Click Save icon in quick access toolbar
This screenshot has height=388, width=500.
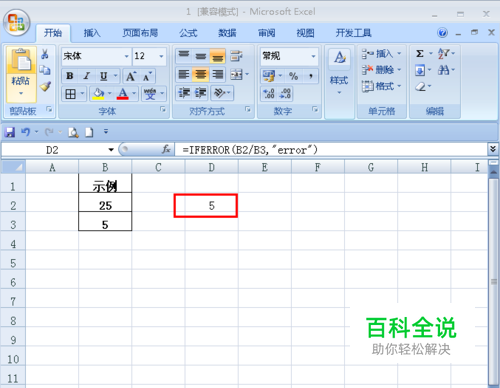click(10, 132)
